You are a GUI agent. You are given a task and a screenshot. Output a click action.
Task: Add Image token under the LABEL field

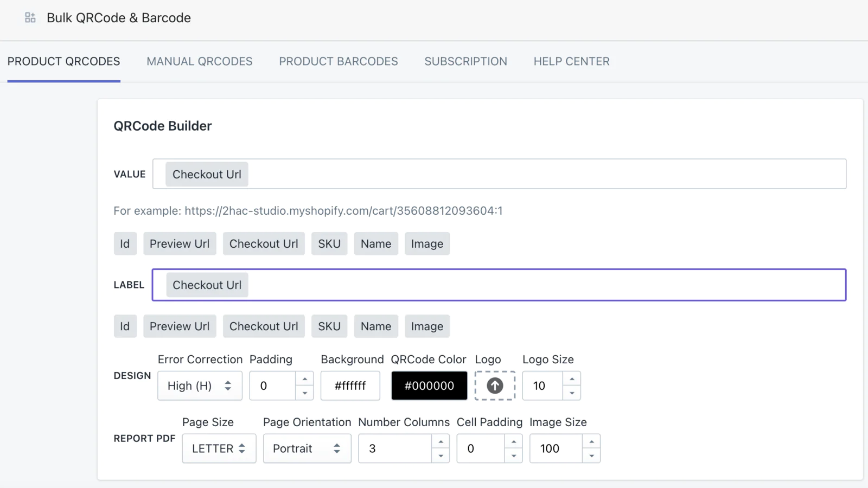pos(427,326)
